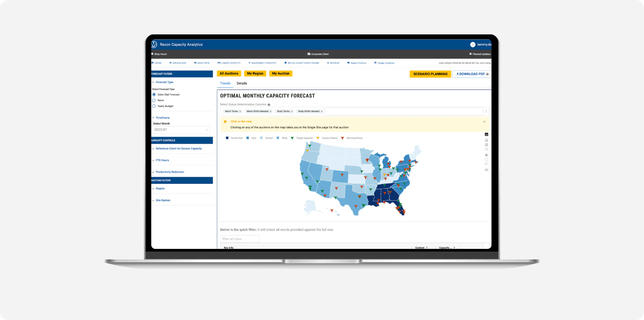Toggle Central region legend entry
Image resolution: width=644 pixels, height=320 pixels.
(266, 138)
